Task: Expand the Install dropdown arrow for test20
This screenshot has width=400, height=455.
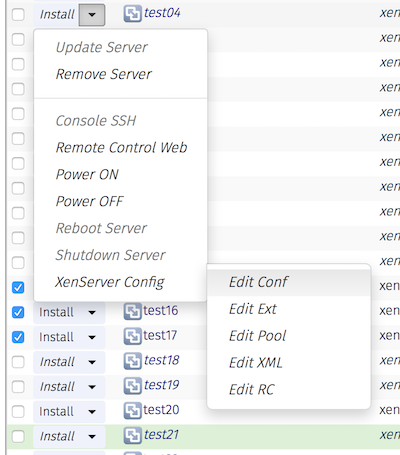Action: coord(92,412)
